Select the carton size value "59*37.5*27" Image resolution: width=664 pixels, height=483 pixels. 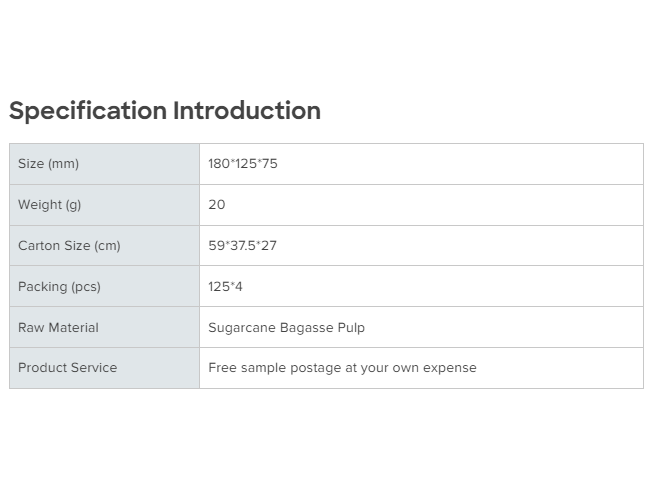pyautogui.click(x=243, y=246)
